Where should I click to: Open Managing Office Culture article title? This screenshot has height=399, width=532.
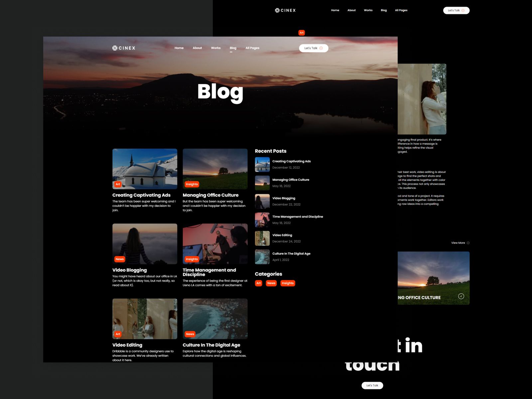click(210, 195)
